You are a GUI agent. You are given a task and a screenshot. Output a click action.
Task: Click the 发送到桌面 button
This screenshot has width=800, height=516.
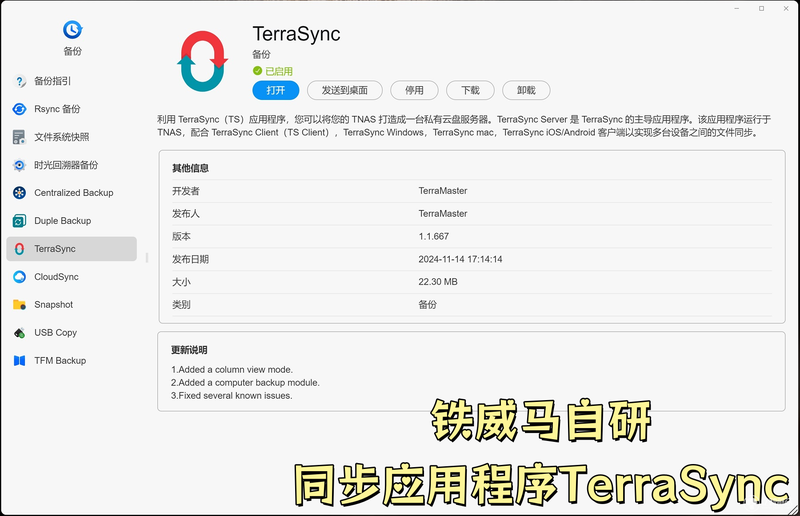point(344,90)
